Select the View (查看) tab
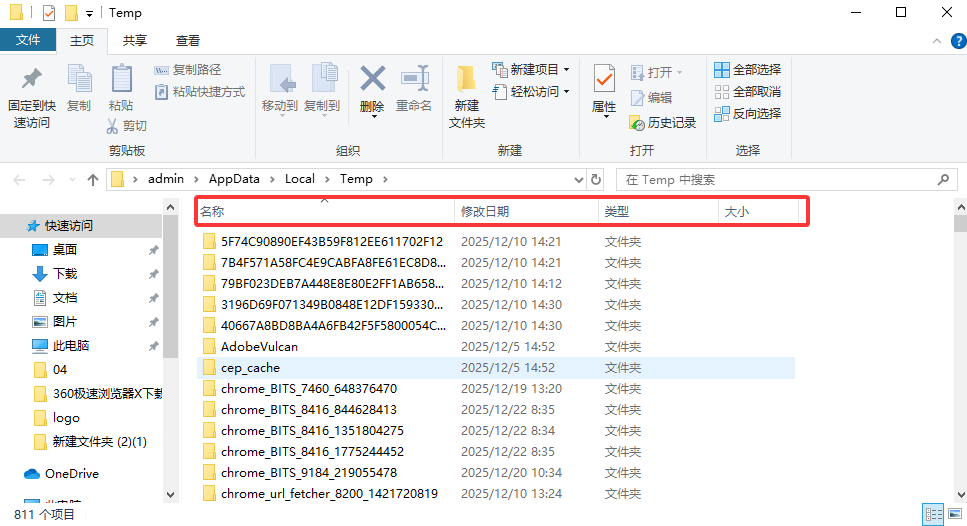 click(x=187, y=41)
